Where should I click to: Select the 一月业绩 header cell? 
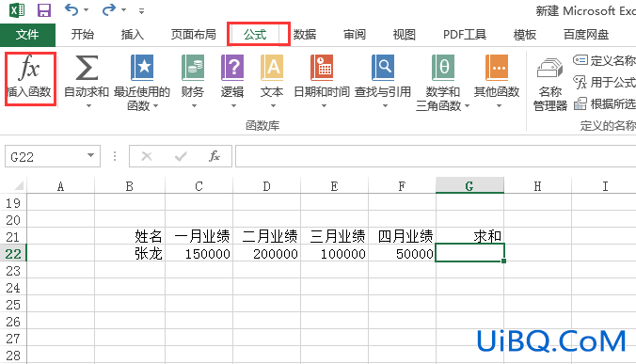click(199, 236)
